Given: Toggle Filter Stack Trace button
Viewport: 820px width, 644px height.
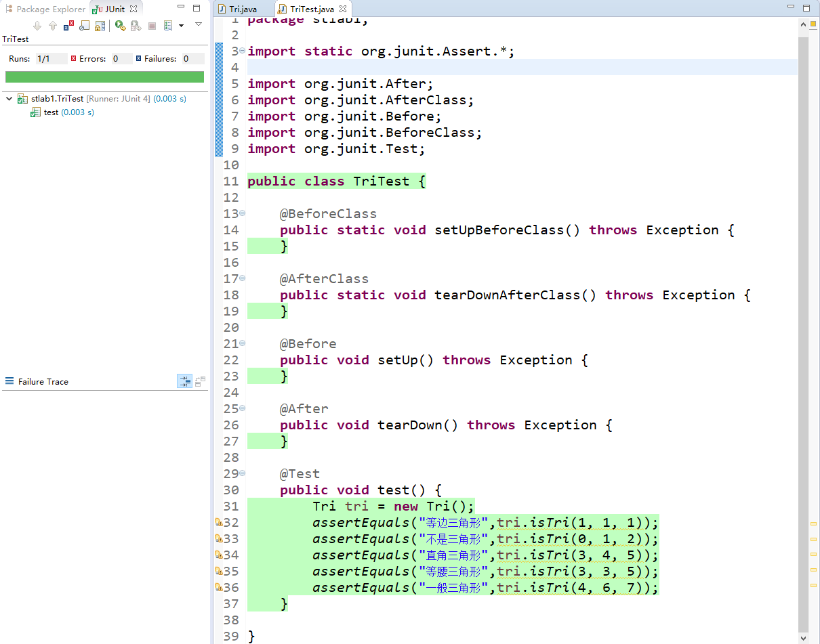Looking at the screenshot, I should [184, 381].
